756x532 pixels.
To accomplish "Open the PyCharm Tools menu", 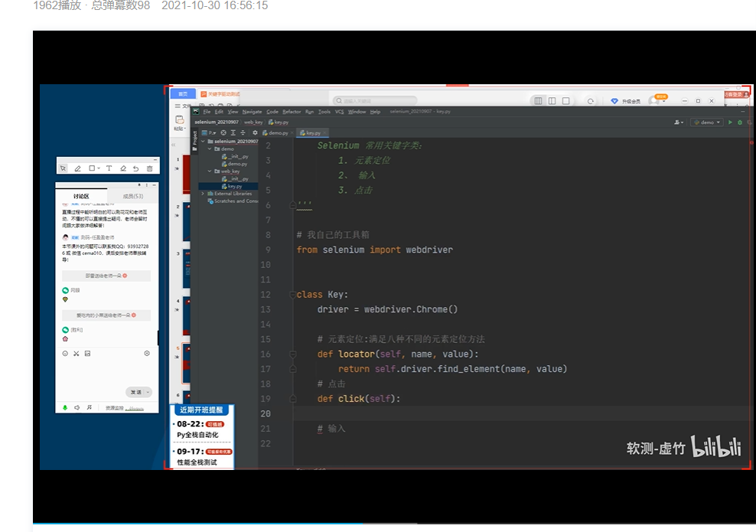I will pyautogui.click(x=324, y=112).
